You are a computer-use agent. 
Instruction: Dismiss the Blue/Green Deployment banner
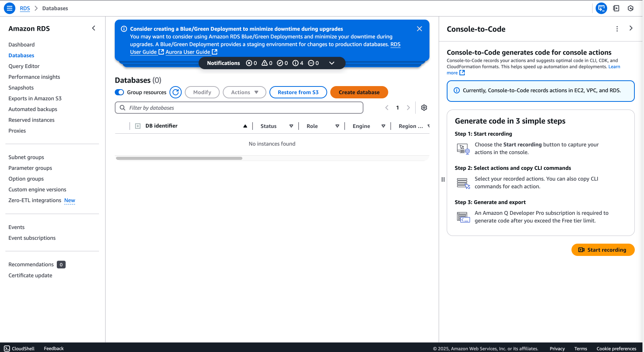click(419, 29)
